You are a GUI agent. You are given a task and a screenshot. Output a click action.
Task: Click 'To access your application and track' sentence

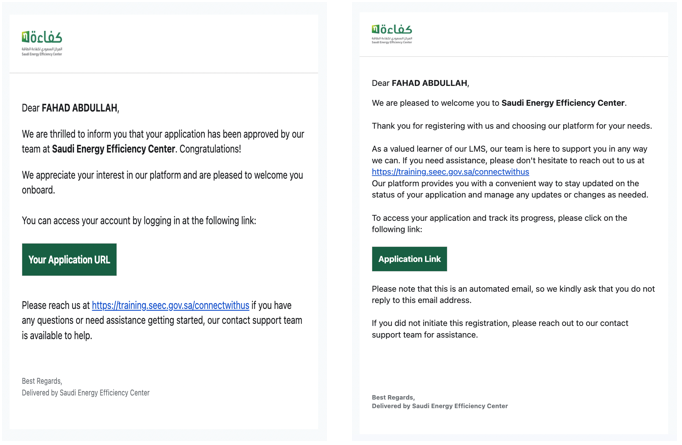coord(499,224)
